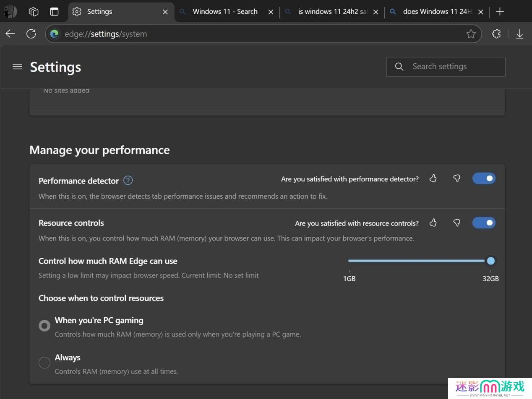The image size is (532, 399).
Task: Add this page to favorites star
Action: click(471, 34)
